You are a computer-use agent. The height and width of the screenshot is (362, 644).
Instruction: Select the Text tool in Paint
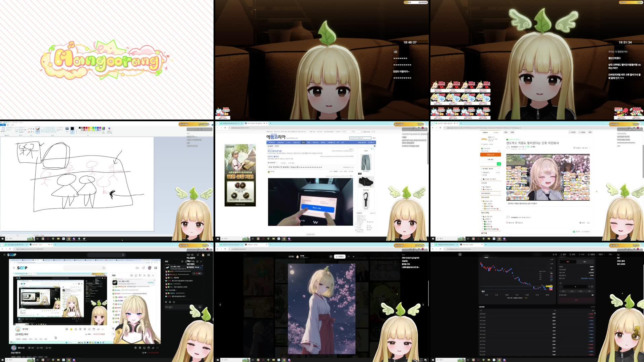click(33, 129)
